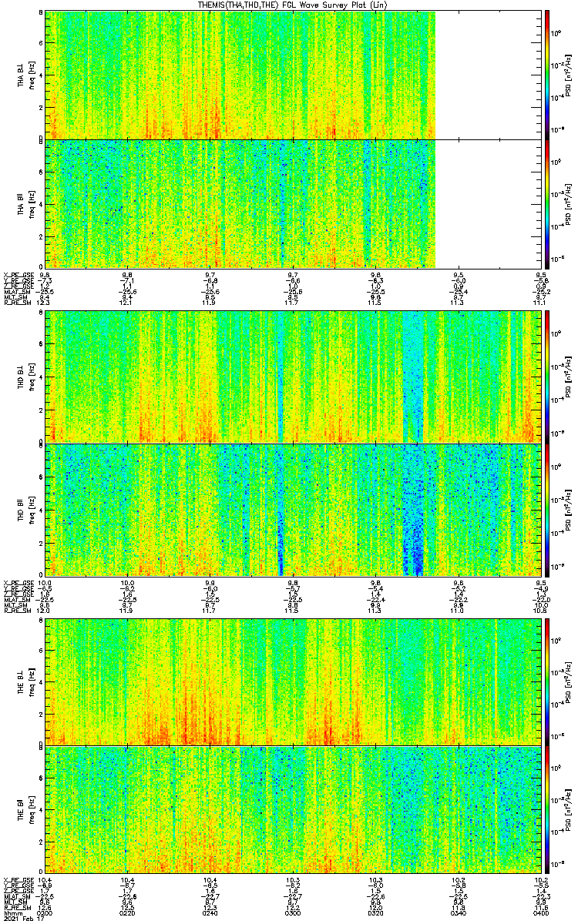578x924 pixels.
Task: Click the PSD [nT²/Hz] label of THD B-parallel color bar
Action: (569, 510)
